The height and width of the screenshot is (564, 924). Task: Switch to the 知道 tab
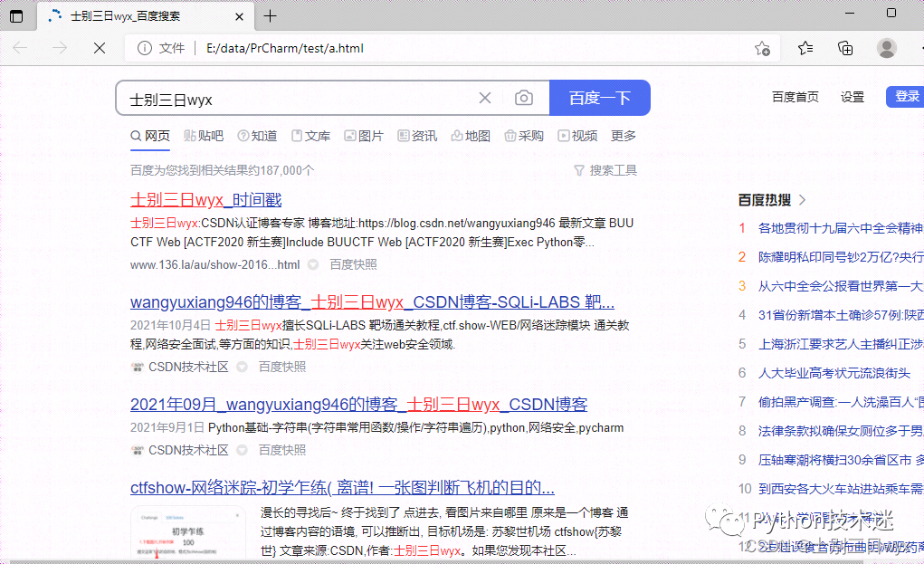[x=257, y=136]
